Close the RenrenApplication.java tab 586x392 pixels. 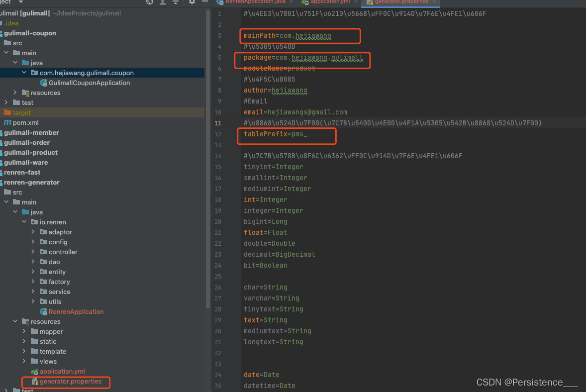[x=292, y=2]
